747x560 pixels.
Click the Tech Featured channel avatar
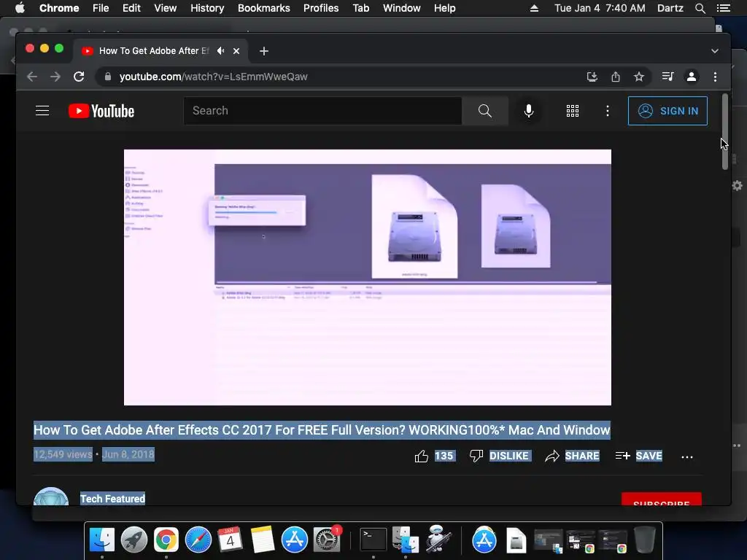(x=51, y=497)
